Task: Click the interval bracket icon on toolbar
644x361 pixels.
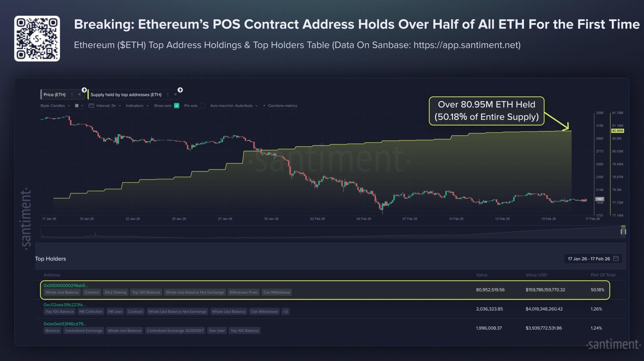Action: (91, 106)
